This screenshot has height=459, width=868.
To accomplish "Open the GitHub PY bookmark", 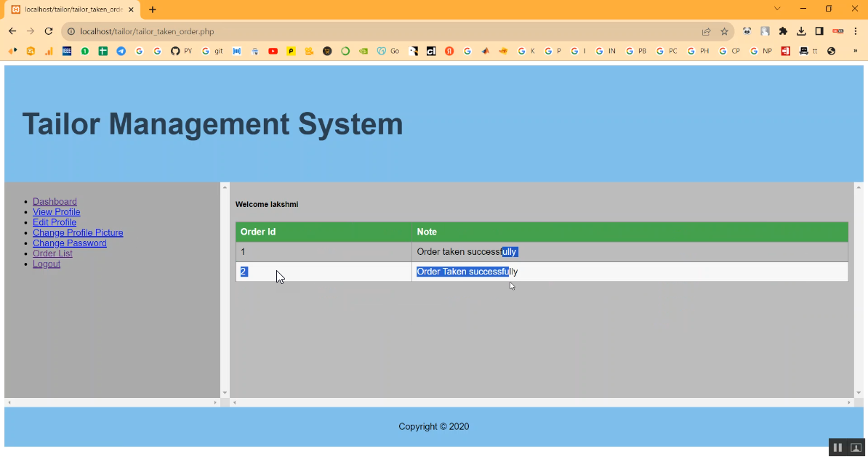I will pyautogui.click(x=181, y=51).
